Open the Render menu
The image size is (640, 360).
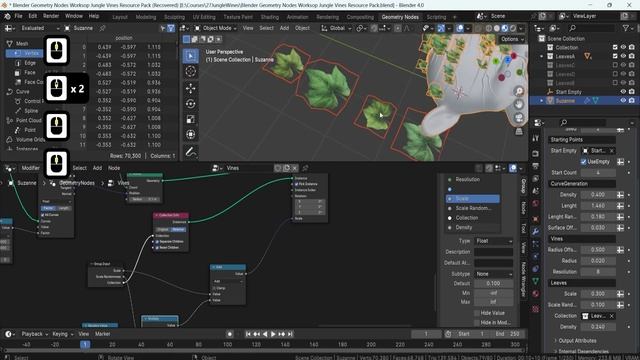tap(51, 16)
